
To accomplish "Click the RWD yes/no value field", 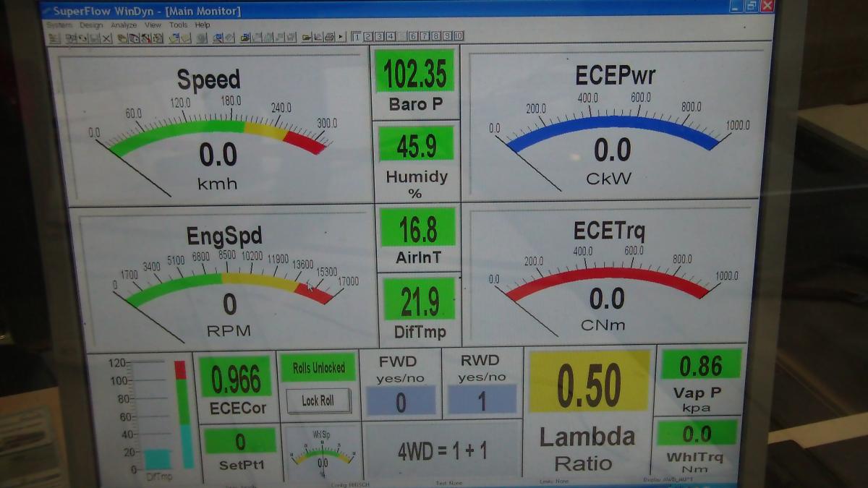I will [x=482, y=401].
